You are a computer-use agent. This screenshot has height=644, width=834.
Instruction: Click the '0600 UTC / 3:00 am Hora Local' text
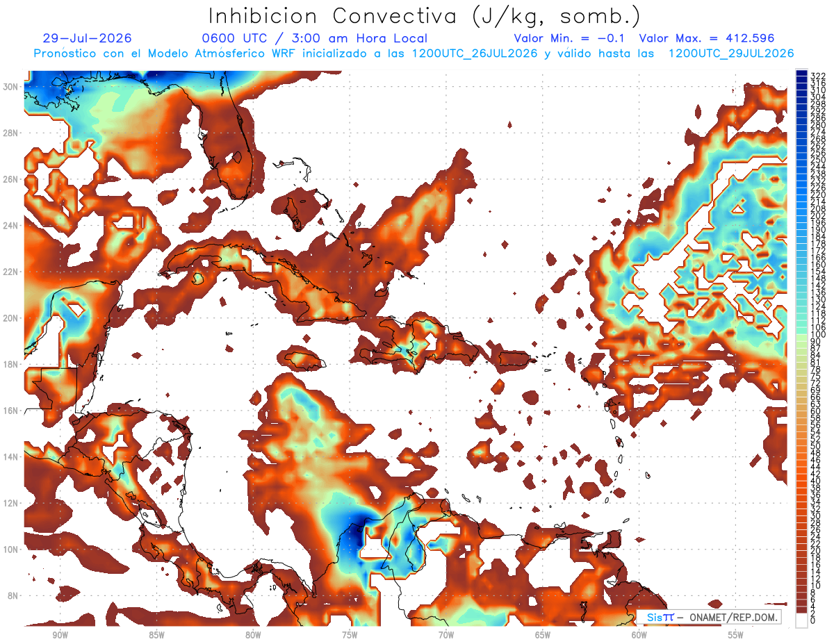[314, 38]
